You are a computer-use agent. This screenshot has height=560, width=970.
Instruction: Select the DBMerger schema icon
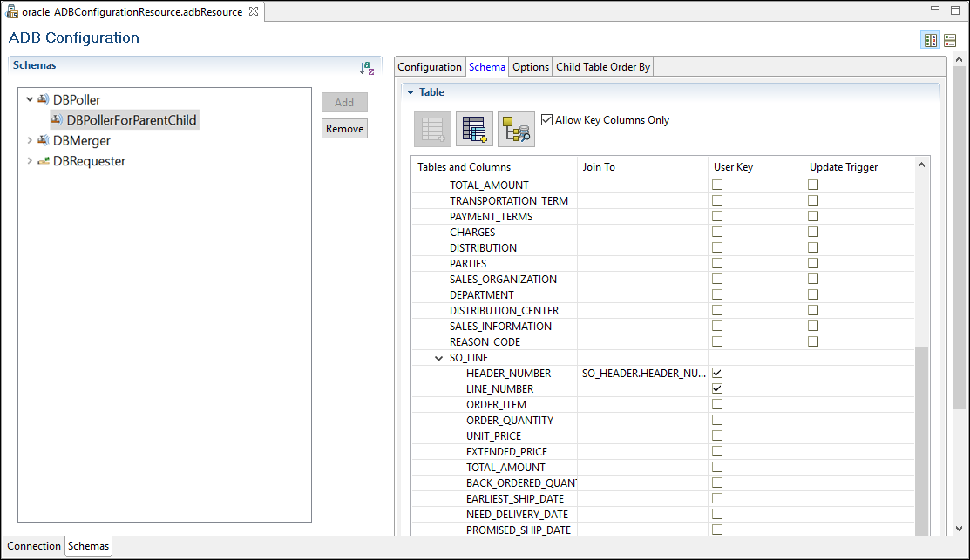point(43,140)
